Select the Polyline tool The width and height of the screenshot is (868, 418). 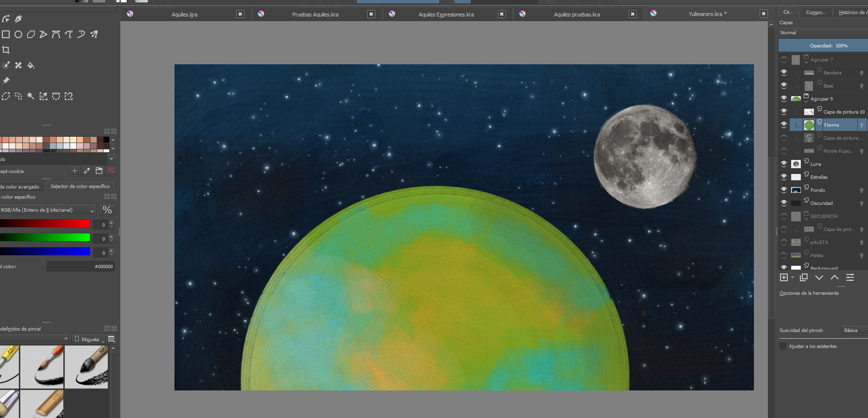point(43,34)
